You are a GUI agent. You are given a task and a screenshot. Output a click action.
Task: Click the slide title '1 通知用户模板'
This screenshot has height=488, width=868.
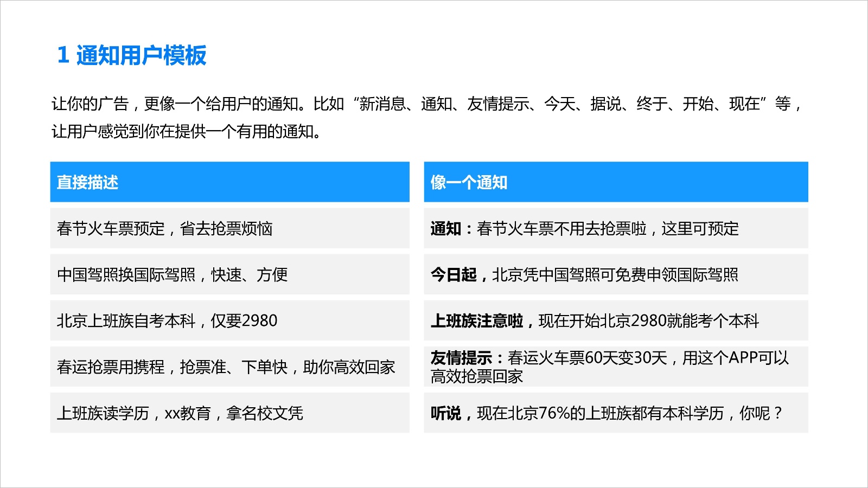click(132, 55)
